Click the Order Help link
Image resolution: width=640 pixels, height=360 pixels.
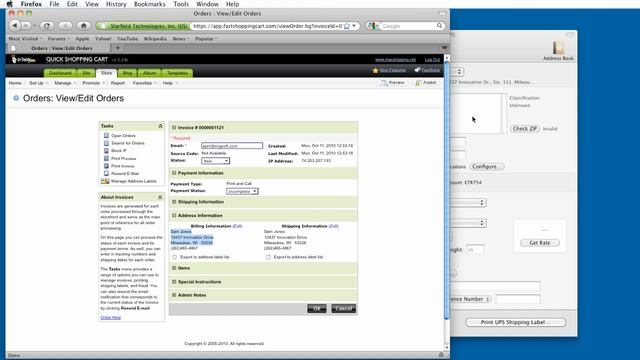click(x=111, y=318)
